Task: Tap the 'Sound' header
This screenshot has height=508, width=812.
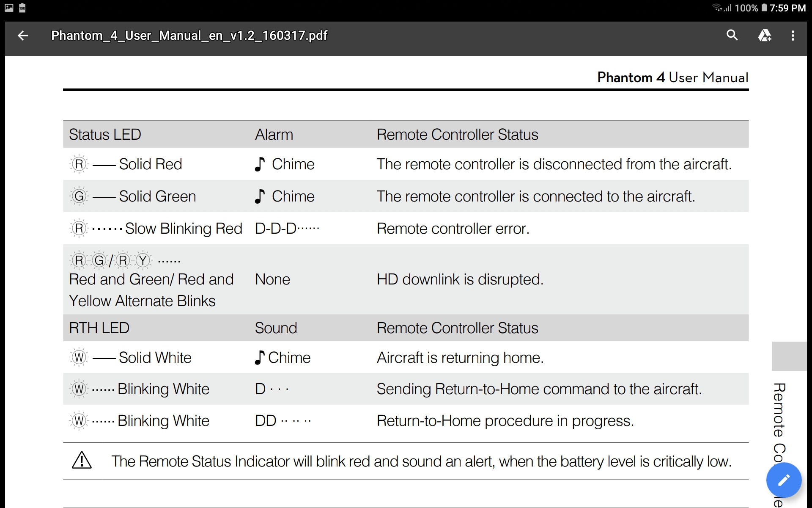Action: [x=276, y=328]
